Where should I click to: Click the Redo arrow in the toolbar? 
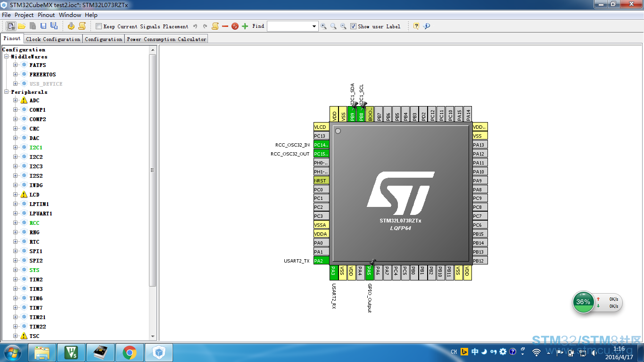pos(205,26)
